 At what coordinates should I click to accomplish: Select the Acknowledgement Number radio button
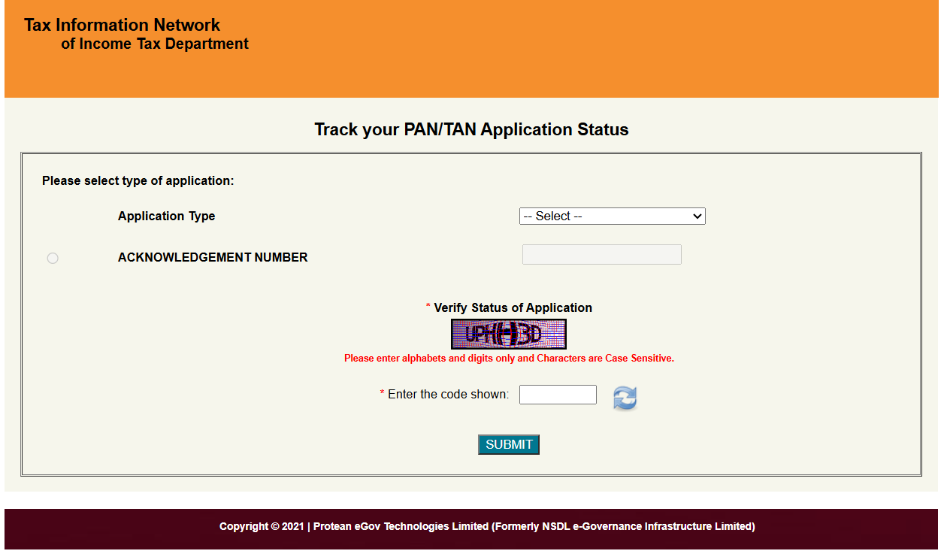click(x=53, y=258)
